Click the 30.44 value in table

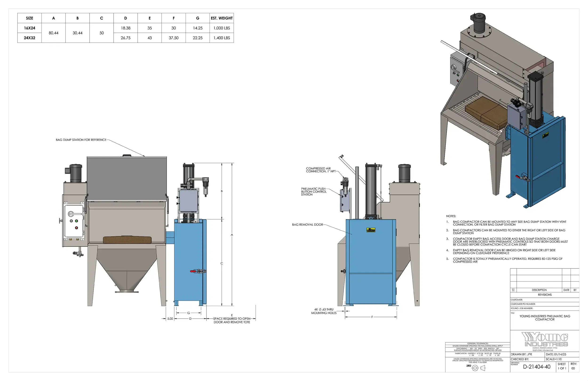[x=78, y=33]
